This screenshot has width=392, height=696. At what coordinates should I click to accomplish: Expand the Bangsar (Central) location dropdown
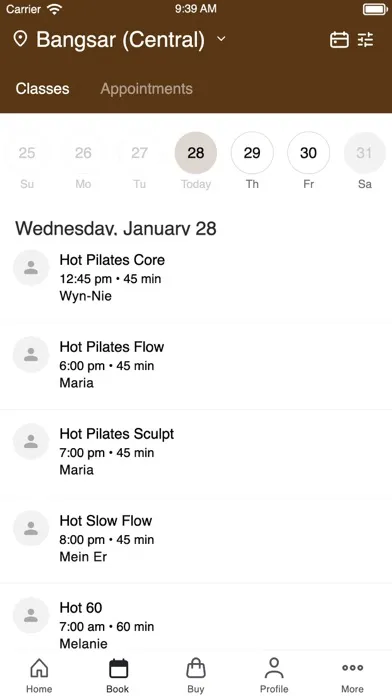coord(131,40)
